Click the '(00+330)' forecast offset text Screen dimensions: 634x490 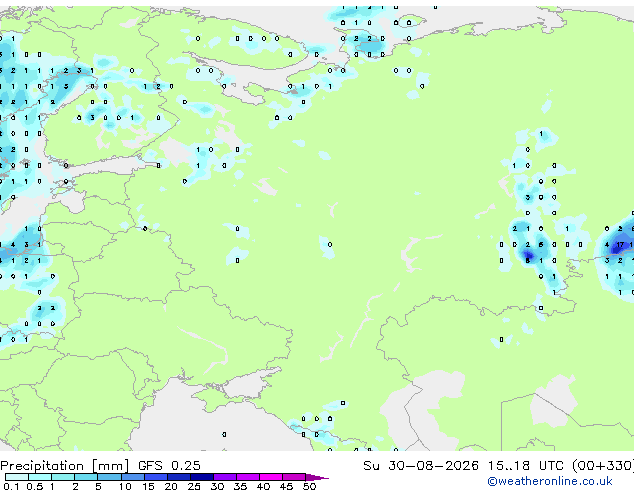click(603, 466)
